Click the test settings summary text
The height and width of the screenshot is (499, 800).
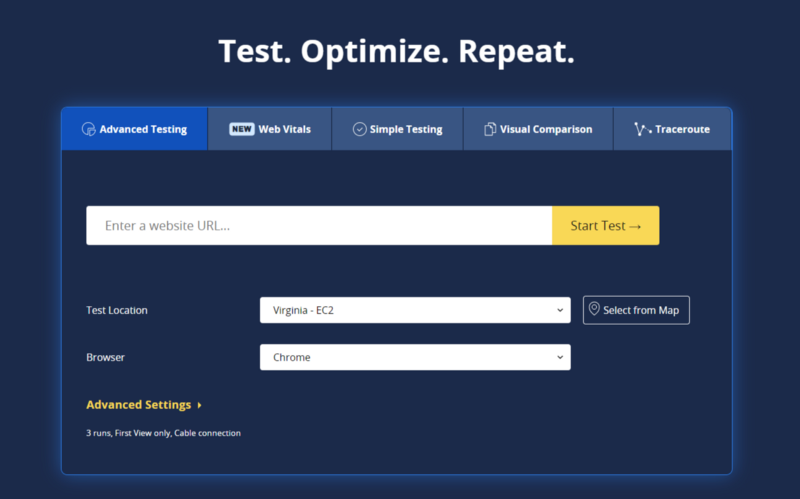(164, 433)
